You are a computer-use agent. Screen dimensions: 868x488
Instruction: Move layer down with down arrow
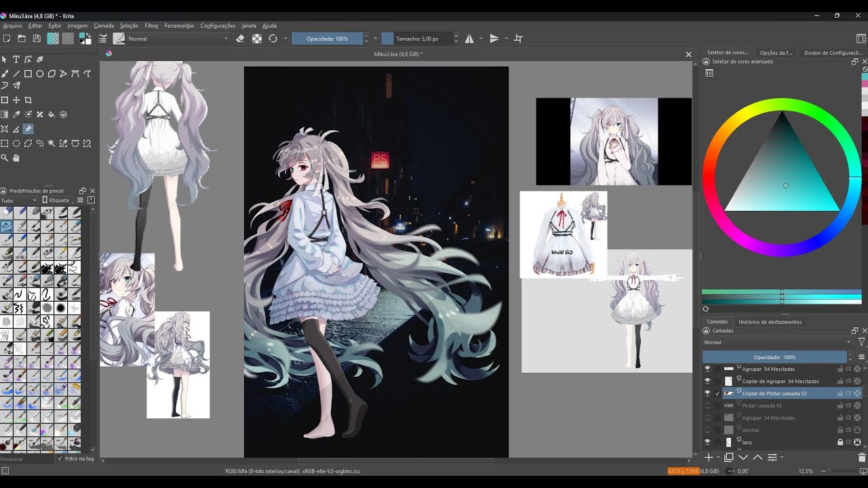[743, 457]
